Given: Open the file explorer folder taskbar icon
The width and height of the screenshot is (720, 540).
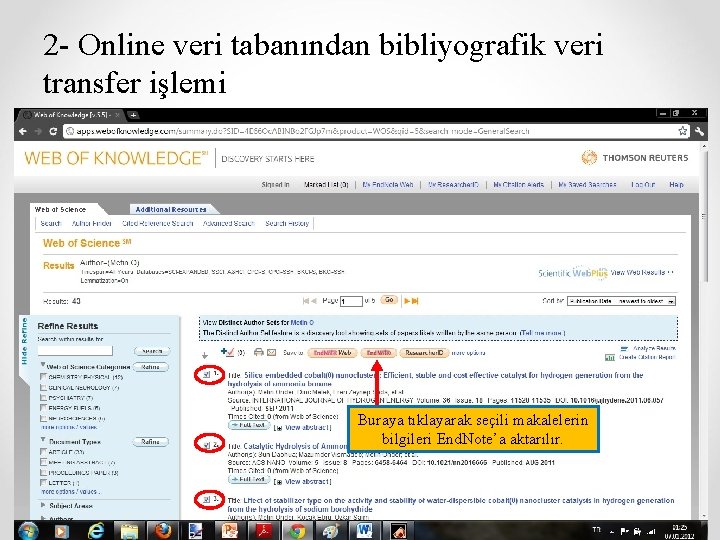Looking at the screenshot, I should point(129,531).
